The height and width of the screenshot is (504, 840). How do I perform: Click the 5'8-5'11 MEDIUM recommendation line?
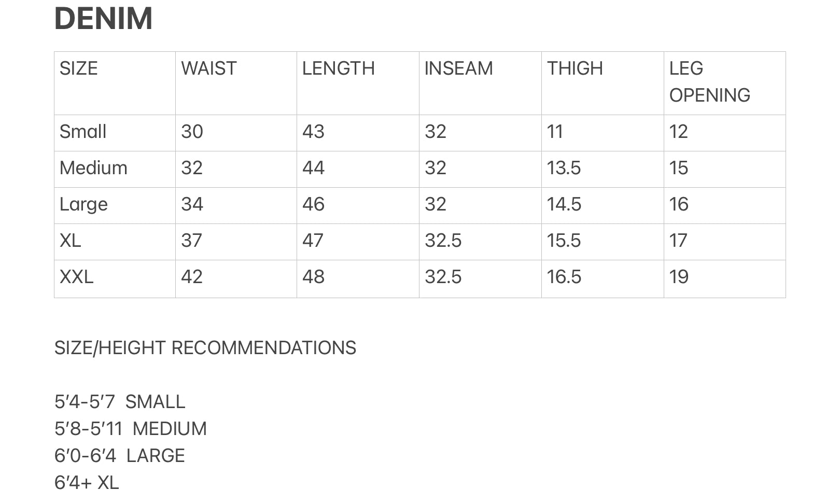click(x=131, y=429)
